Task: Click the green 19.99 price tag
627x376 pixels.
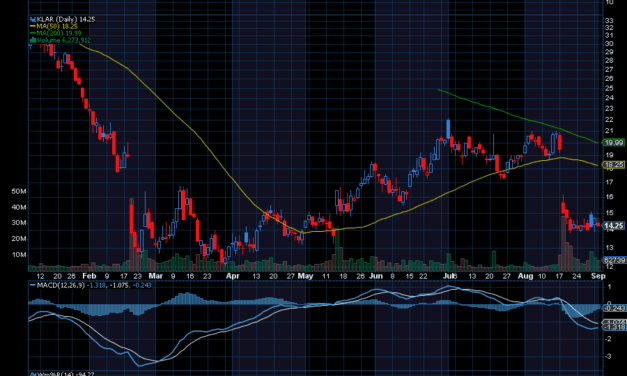Action: coord(614,142)
